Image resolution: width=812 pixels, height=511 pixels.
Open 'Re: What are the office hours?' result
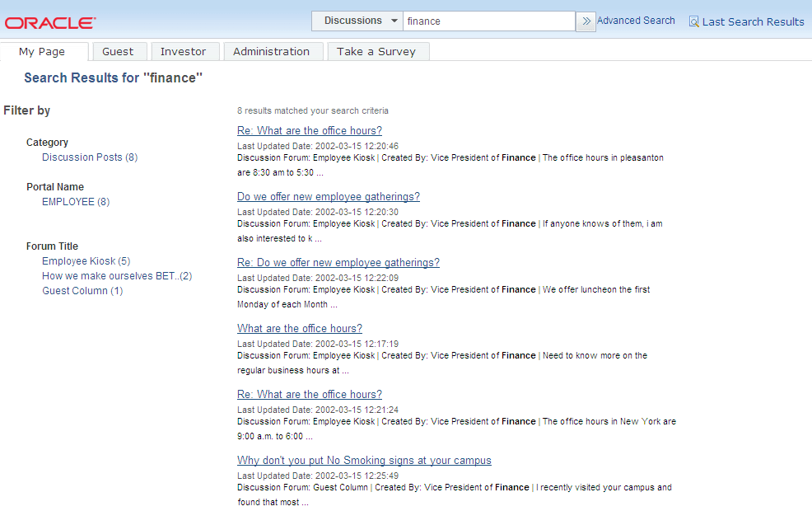pos(309,130)
